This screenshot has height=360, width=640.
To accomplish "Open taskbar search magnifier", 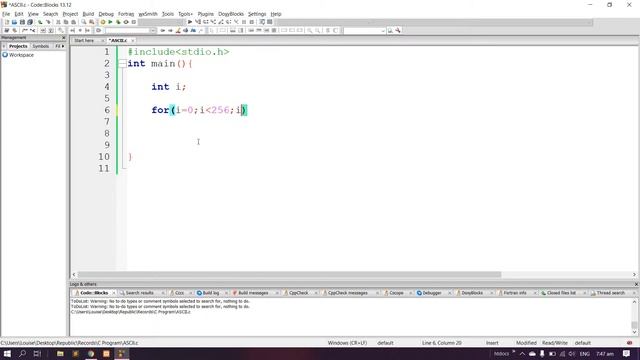I will click(22, 353).
